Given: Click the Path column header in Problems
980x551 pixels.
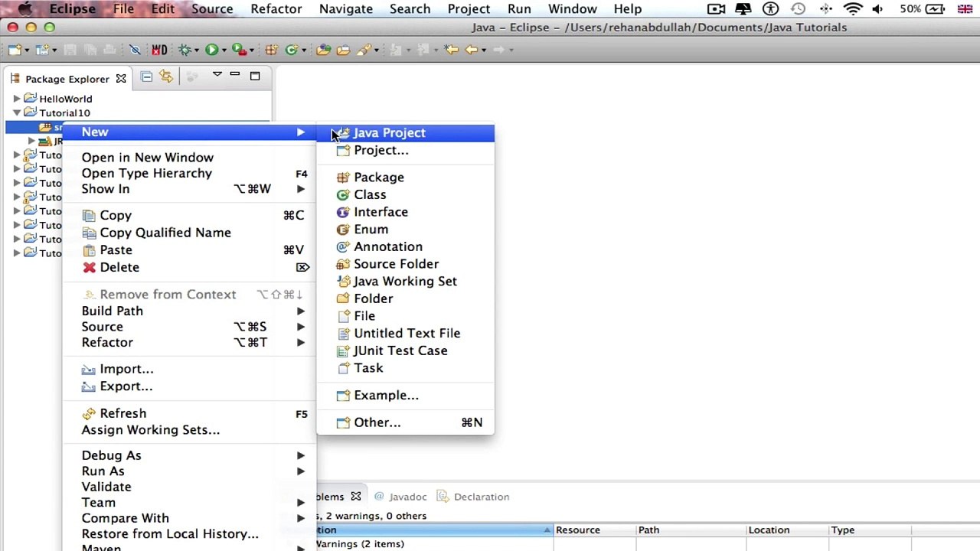Looking at the screenshot, I should pyautogui.click(x=648, y=530).
